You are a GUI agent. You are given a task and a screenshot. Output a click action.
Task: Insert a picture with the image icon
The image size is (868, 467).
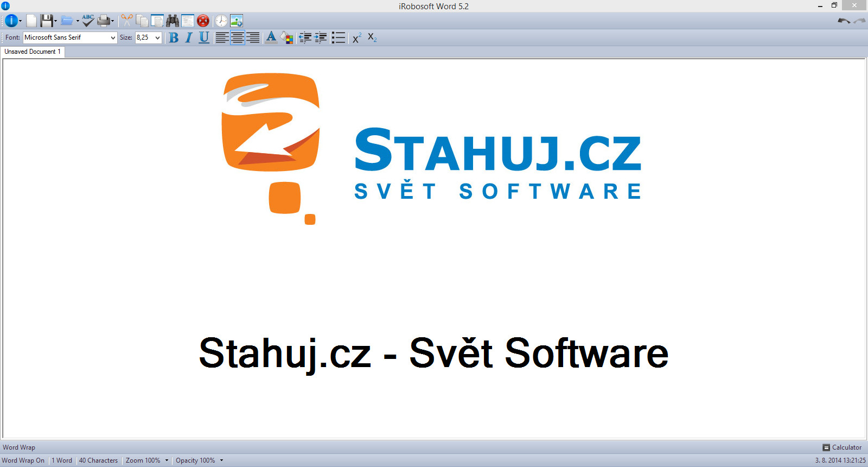click(x=237, y=21)
